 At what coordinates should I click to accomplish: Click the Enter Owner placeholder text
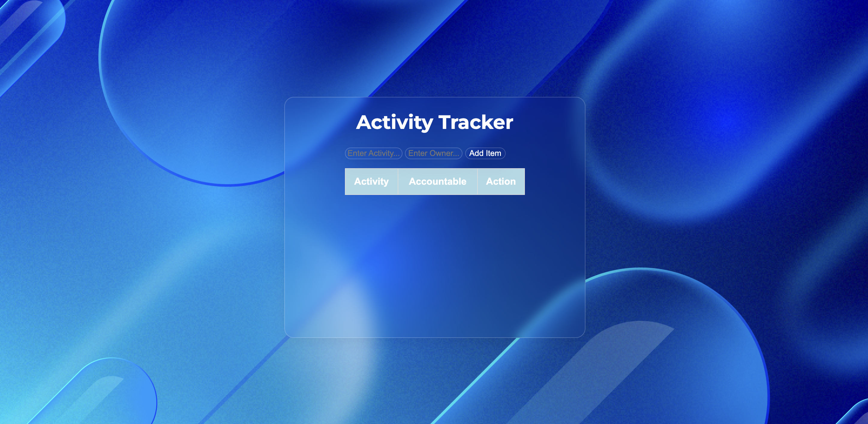click(x=433, y=153)
